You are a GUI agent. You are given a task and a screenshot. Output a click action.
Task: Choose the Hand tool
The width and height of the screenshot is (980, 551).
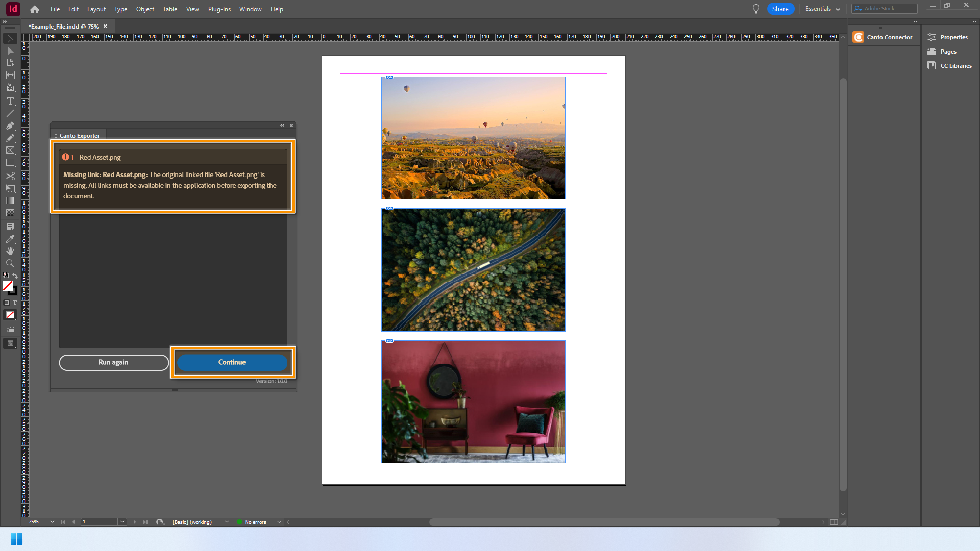10,251
